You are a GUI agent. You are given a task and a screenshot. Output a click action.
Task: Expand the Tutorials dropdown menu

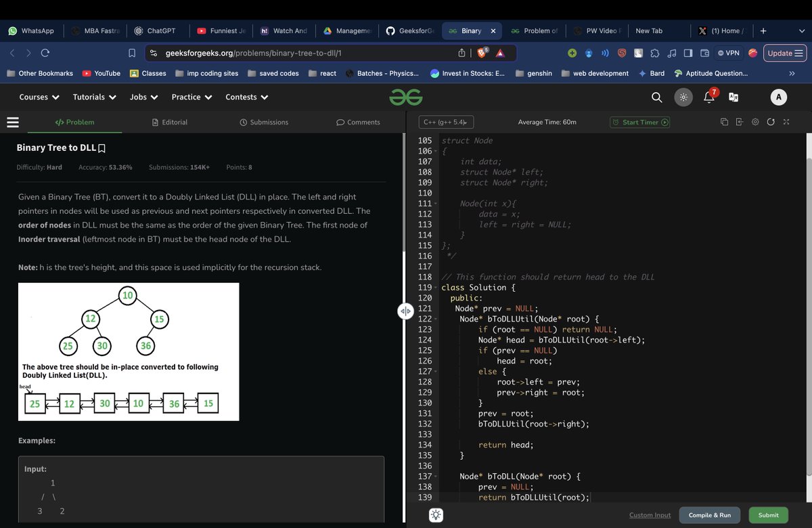(x=95, y=97)
